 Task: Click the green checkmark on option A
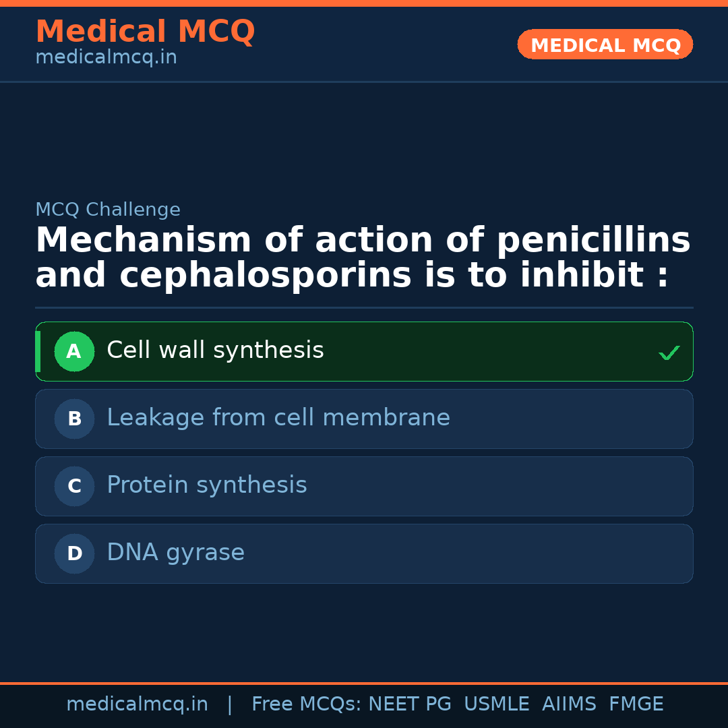click(x=669, y=353)
